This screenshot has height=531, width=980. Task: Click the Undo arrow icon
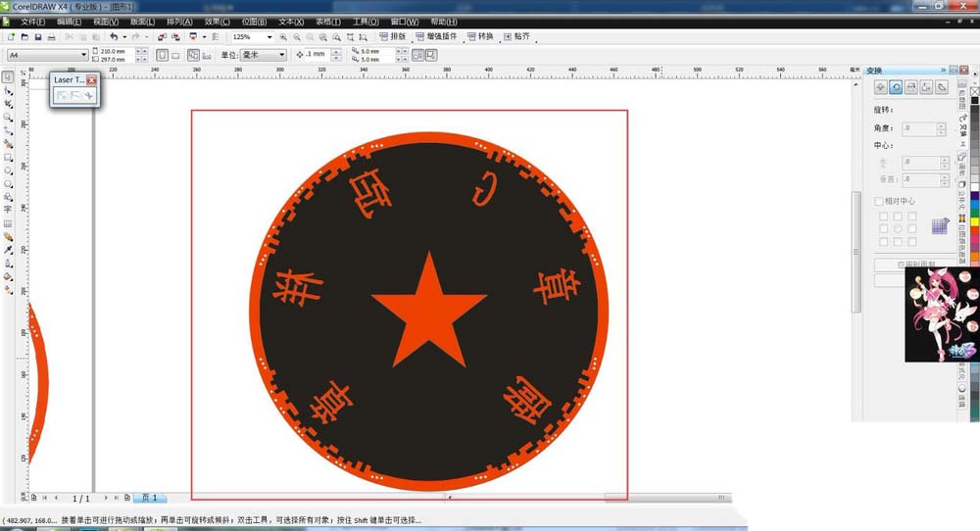point(114,37)
